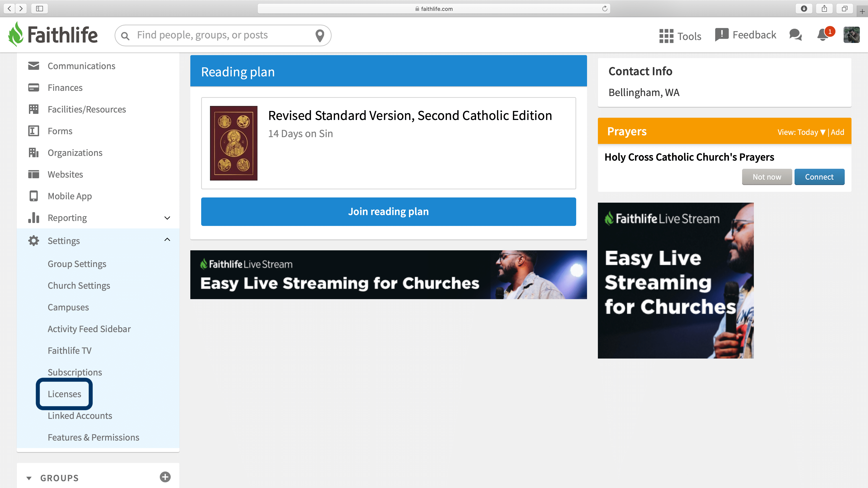Open Safari downloads icon
The height and width of the screenshot is (488, 868).
coord(804,8)
